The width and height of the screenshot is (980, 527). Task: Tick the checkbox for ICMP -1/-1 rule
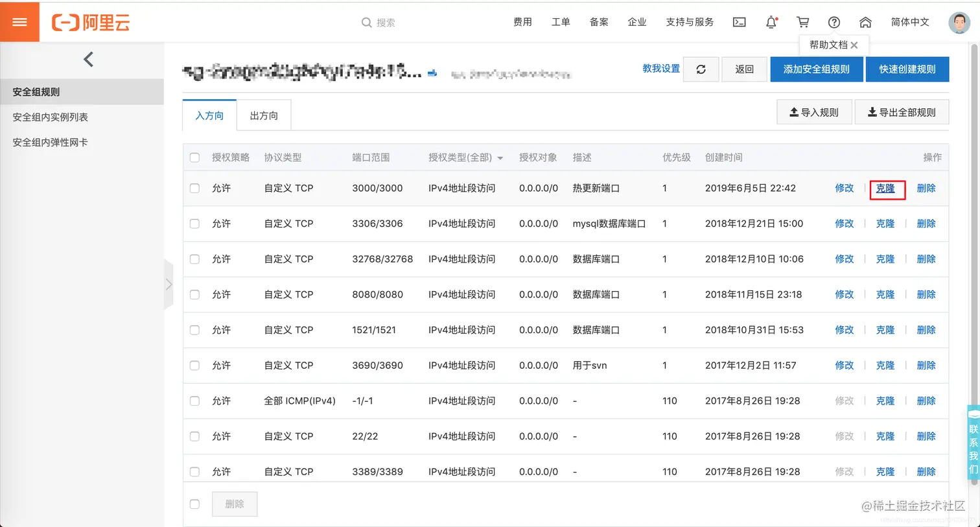(x=194, y=401)
